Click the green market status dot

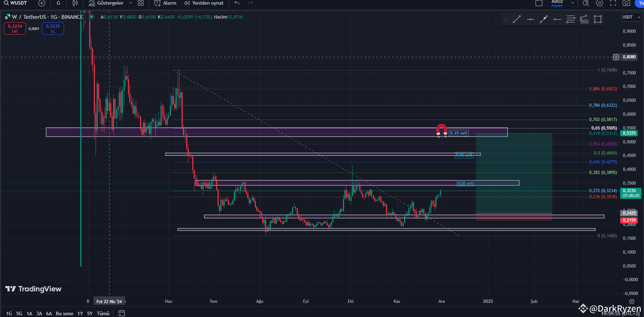coord(92,17)
